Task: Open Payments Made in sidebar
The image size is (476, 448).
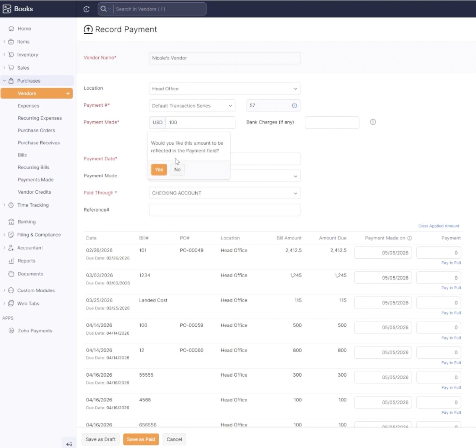Action: tap(36, 180)
